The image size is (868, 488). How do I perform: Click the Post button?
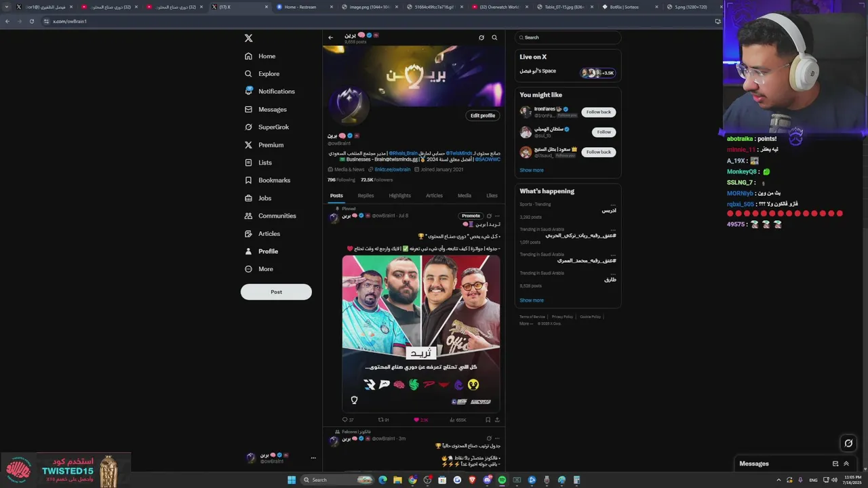(x=276, y=292)
